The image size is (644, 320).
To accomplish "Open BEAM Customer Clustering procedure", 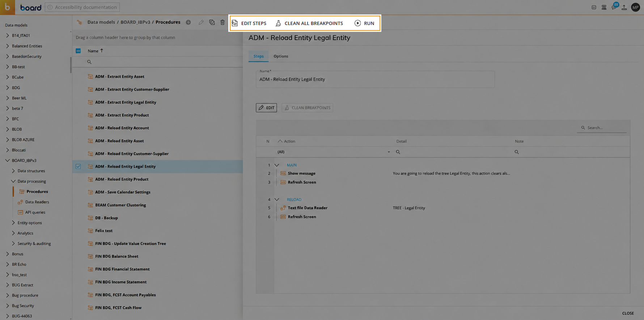I will click(x=120, y=205).
